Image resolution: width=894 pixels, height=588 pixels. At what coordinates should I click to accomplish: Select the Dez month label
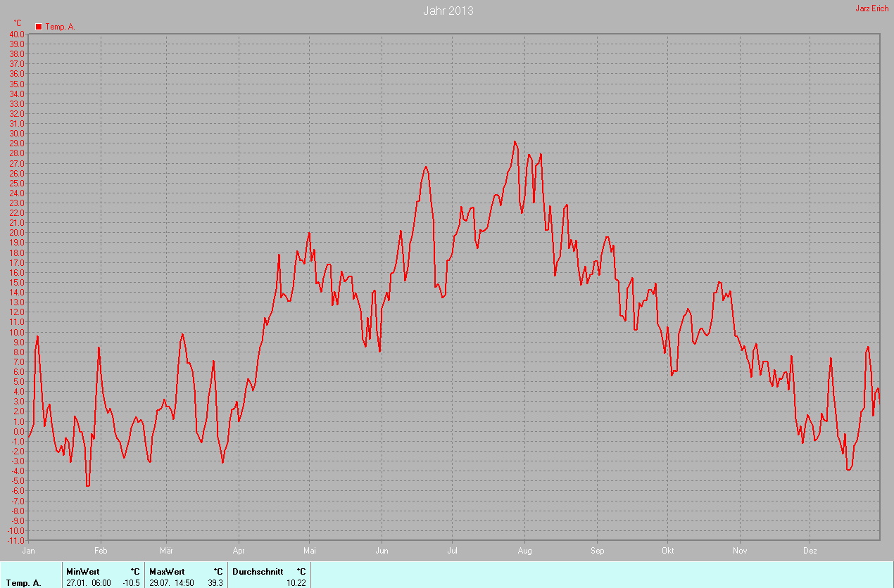(810, 550)
